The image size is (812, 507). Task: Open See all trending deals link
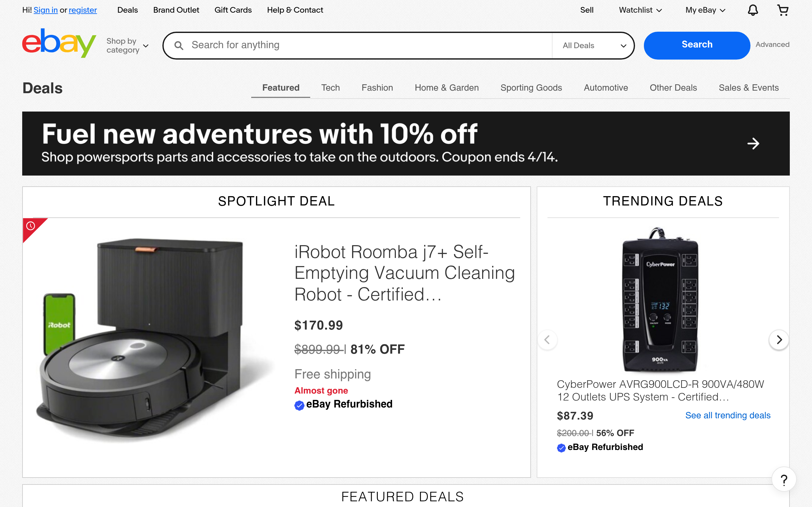pos(727,415)
